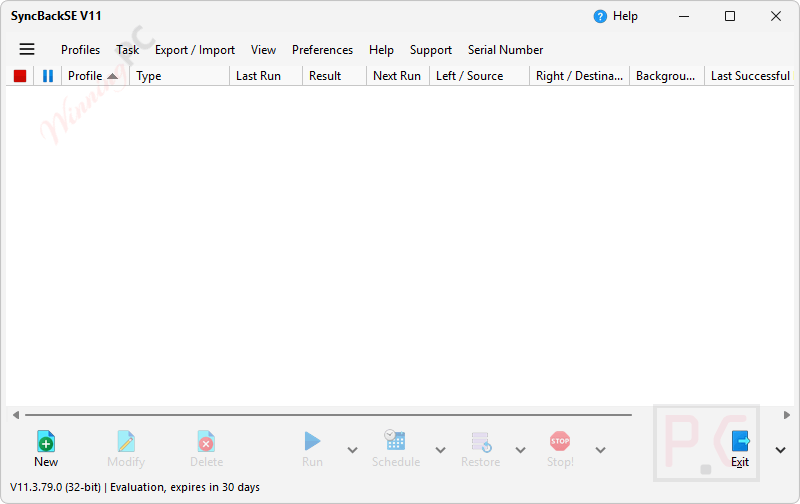Screen dimensions: 800x504
Task: Click the red stop column header icon
Action: tap(20, 76)
